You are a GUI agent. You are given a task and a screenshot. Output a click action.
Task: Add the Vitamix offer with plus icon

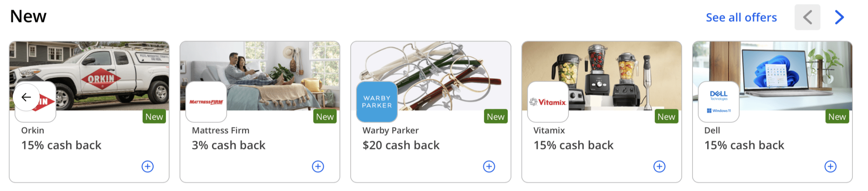click(x=659, y=166)
